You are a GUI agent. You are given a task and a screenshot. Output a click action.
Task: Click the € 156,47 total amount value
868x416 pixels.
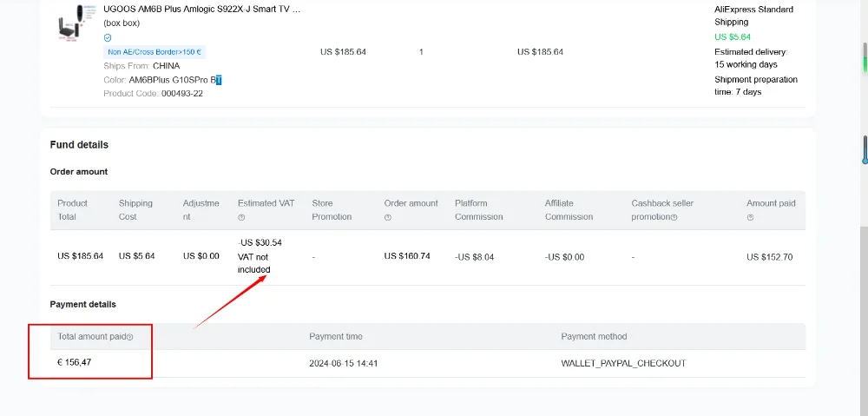coord(75,362)
